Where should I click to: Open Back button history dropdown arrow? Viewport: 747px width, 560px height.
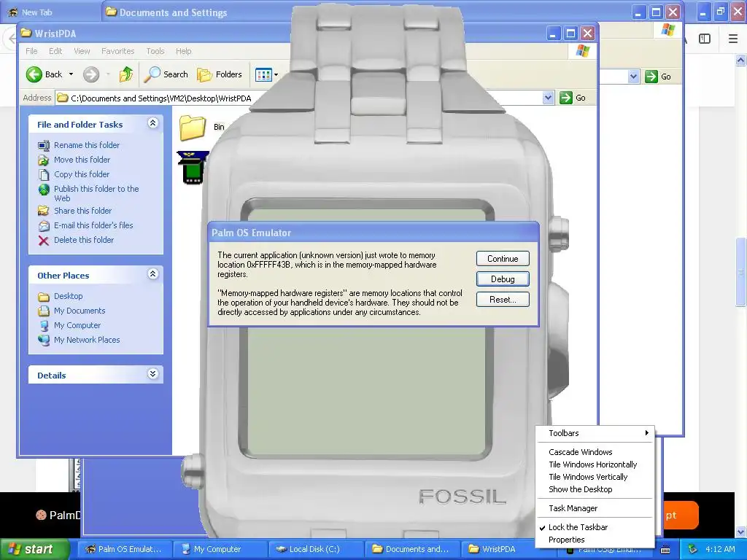(x=71, y=74)
